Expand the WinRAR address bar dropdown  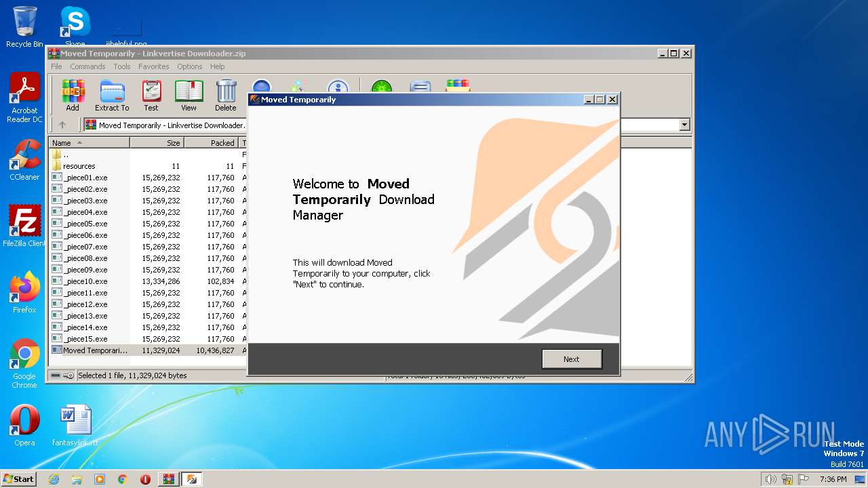coord(684,125)
